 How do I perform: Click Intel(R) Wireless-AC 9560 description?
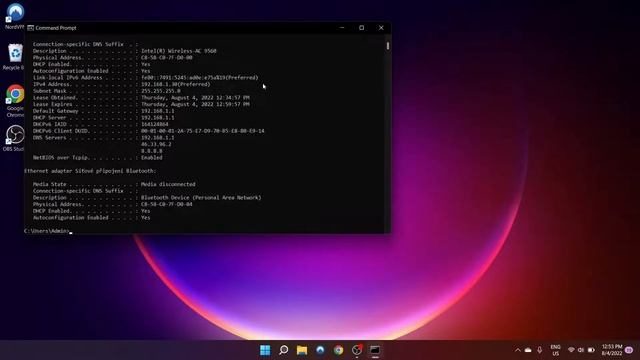click(179, 51)
